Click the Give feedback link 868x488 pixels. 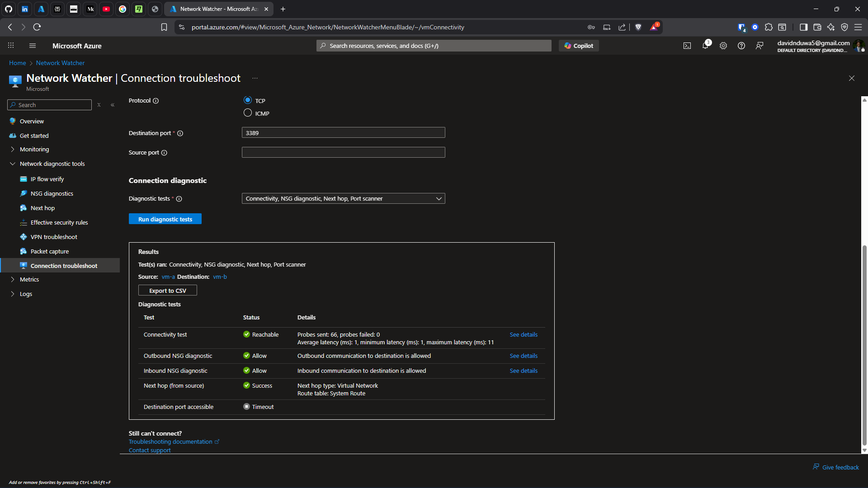coord(836,467)
